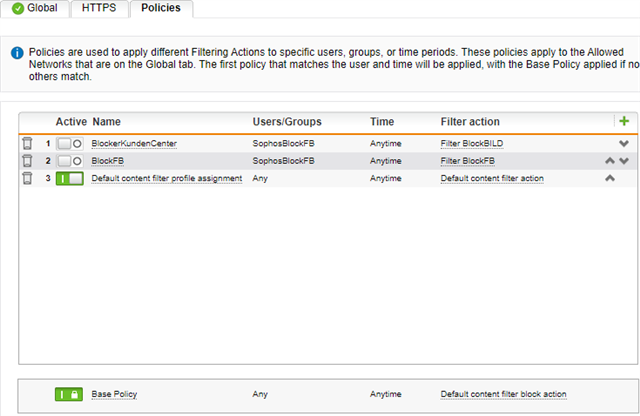Open the HTTPS tab
Viewport: 640px width, 416px height.
click(x=99, y=8)
